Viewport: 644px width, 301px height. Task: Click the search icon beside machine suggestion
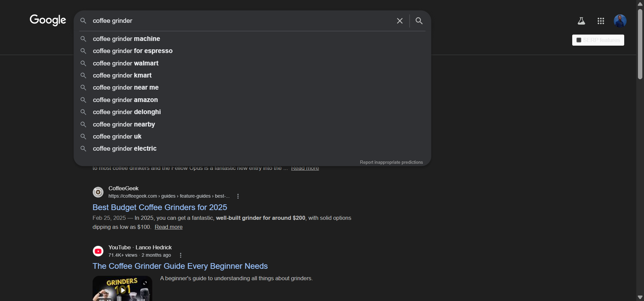[x=83, y=39]
